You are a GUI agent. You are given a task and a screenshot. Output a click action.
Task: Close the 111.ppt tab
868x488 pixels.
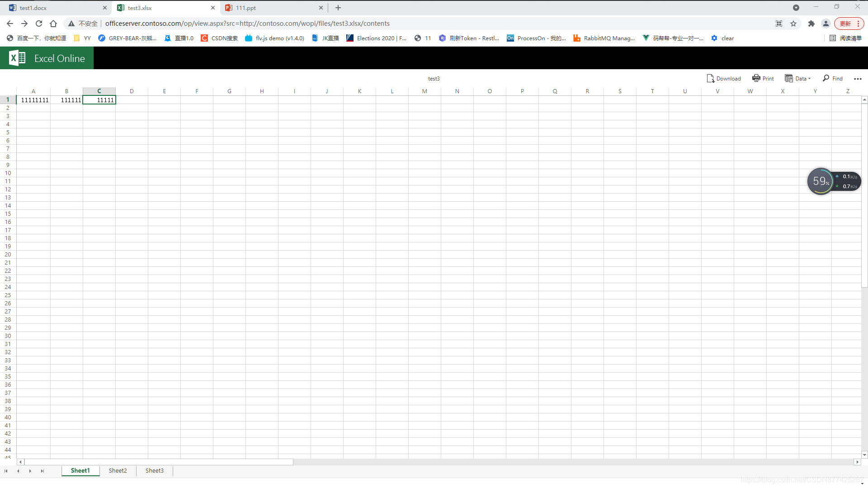pyautogui.click(x=321, y=8)
